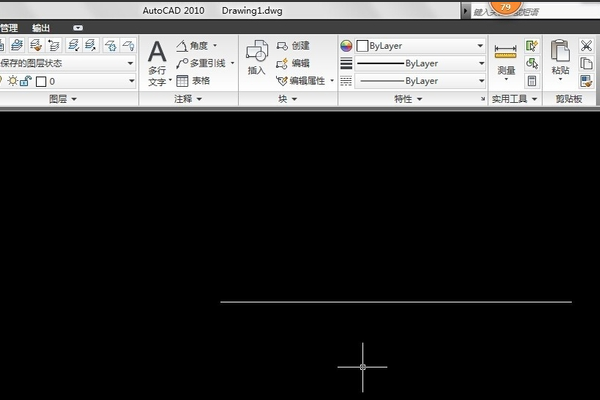Open the 测量 dropdown arrow
Viewport: 600px width, 400px height.
point(506,80)
